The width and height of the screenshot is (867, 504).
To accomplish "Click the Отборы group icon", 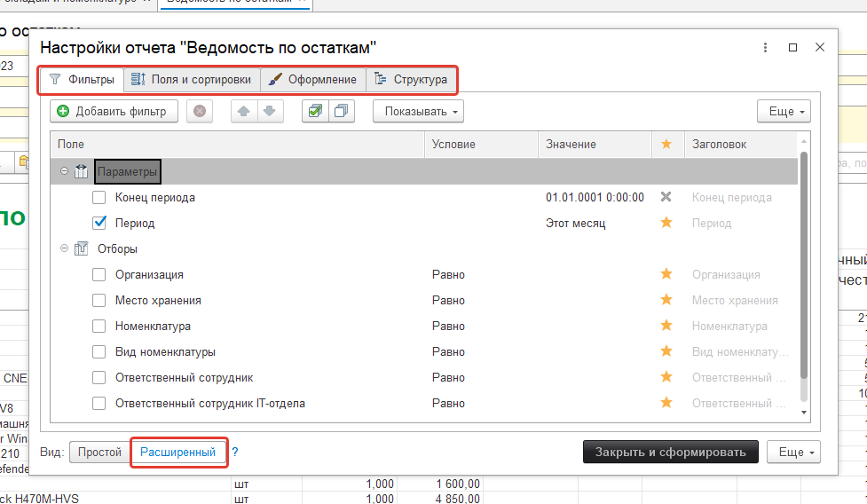I will (x=82, y=248).
